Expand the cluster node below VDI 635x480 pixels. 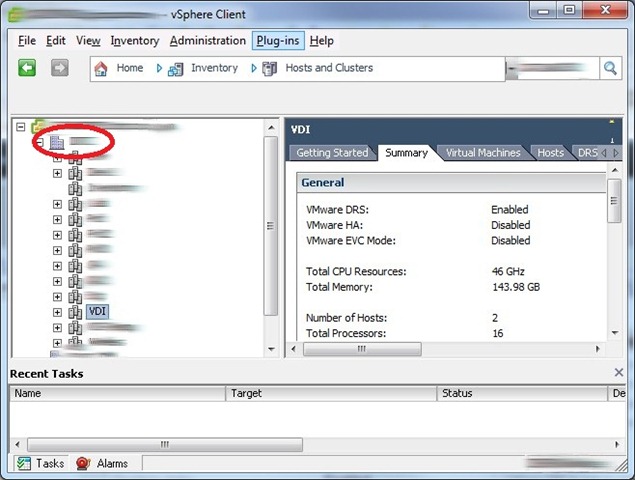pyautogui.click(x=58, y=328)
